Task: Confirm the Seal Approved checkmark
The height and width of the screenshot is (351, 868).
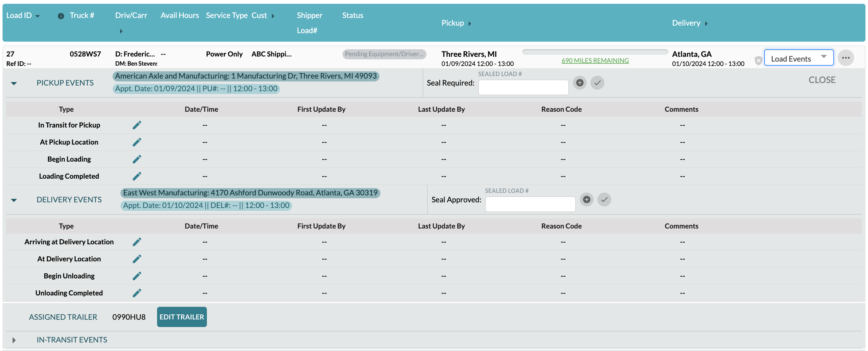Action: click(x=605, y=199)
